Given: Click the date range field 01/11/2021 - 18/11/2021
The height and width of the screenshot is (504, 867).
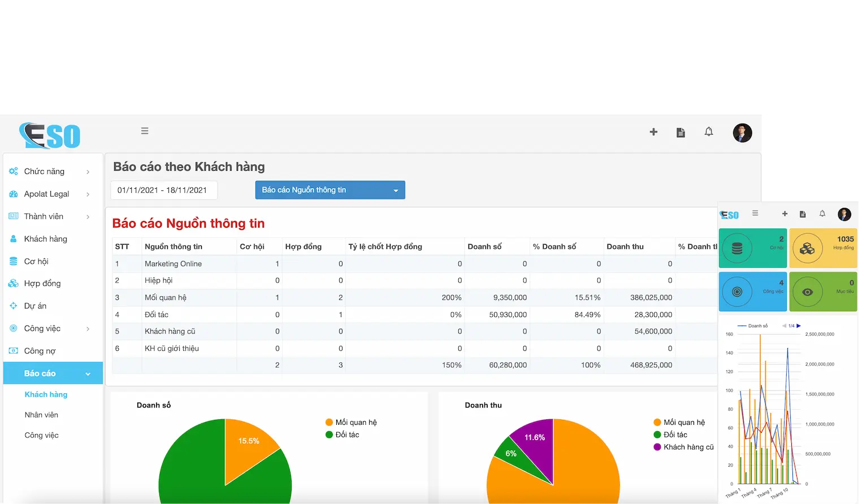Looking at the screenshot, I should [x=163, y=190].
